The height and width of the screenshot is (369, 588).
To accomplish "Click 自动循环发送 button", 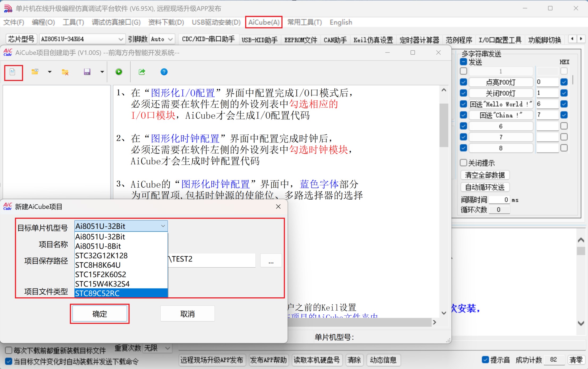I will [x=485, y=187].
